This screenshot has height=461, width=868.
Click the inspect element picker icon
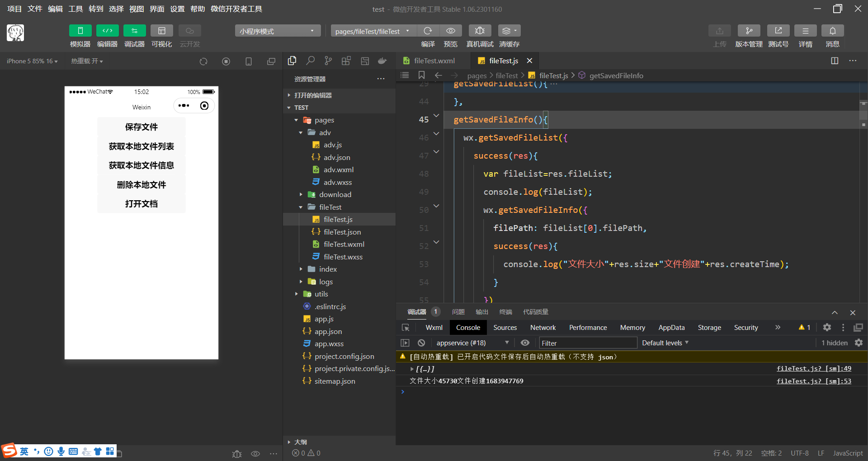(406, 328)
